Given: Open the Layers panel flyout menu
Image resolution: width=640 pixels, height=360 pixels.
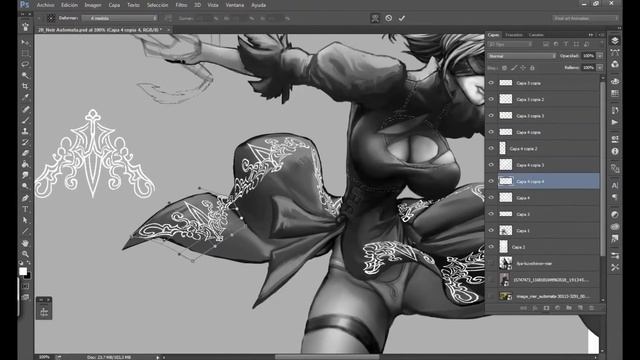Looking at the screenshot, I should [x=601, y=35].
